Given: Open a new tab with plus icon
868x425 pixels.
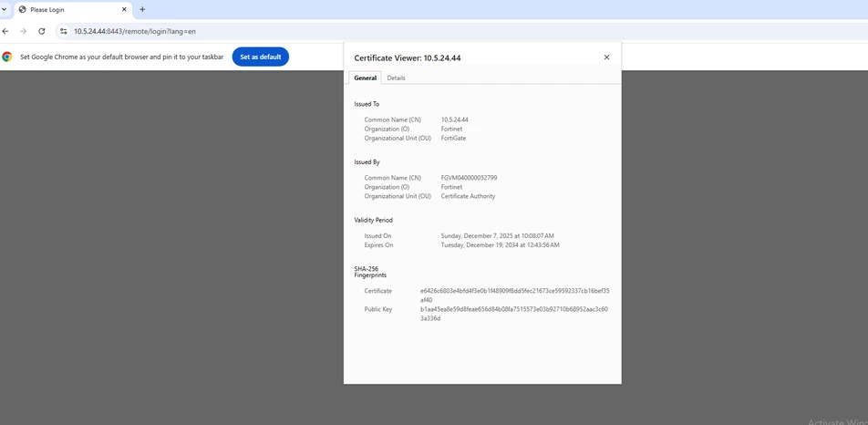Looking at the screenshot, I should tap(142, 9).
